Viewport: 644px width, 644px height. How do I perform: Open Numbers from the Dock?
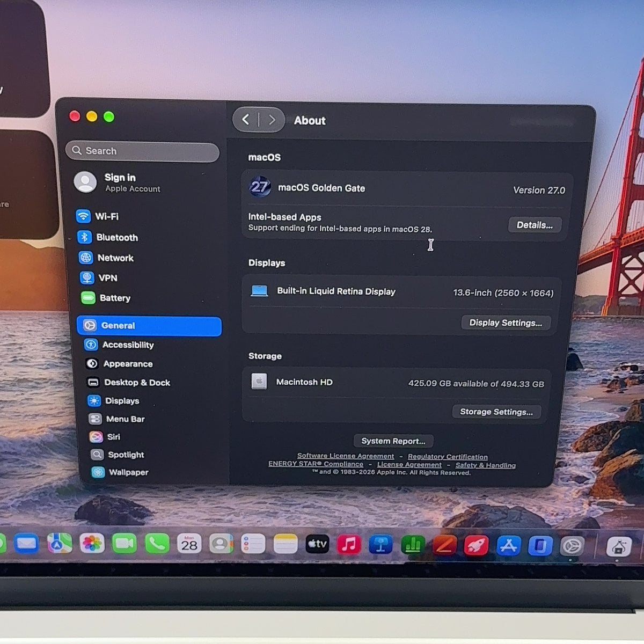click(413, 545)
